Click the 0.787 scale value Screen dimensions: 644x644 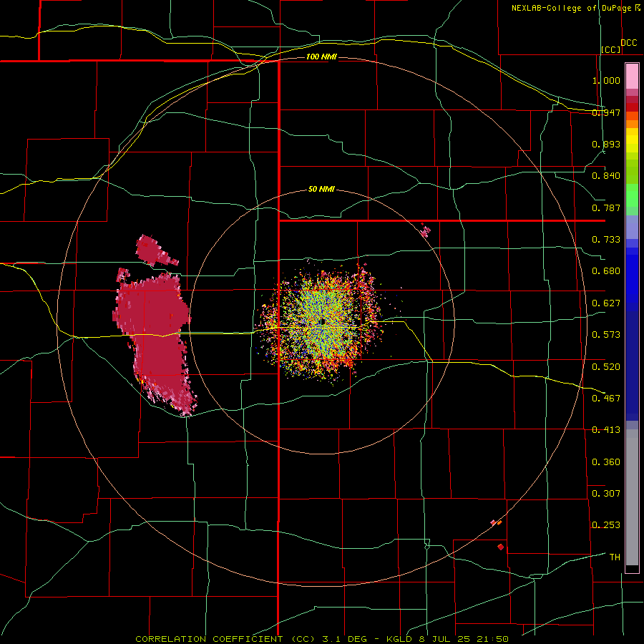pos(606,208)
